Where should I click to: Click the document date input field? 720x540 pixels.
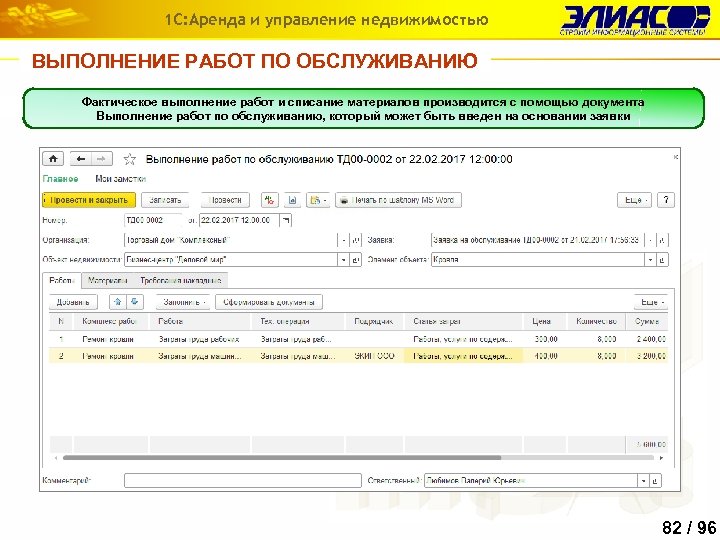[239, 220]
